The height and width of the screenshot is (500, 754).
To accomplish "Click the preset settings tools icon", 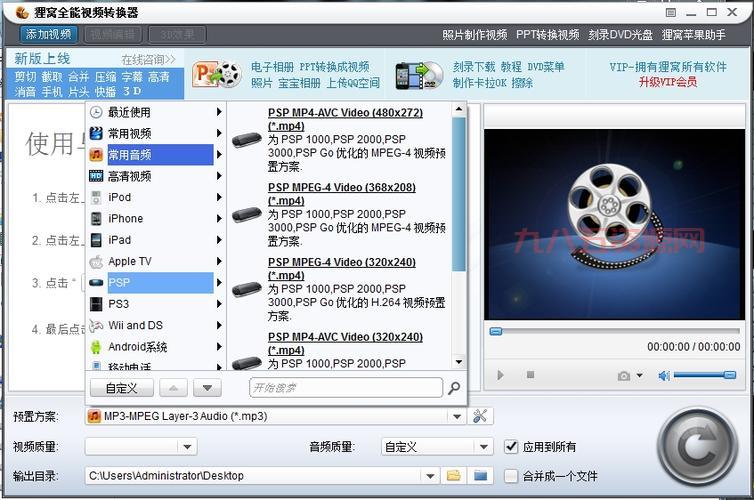I will coord(480,416).
